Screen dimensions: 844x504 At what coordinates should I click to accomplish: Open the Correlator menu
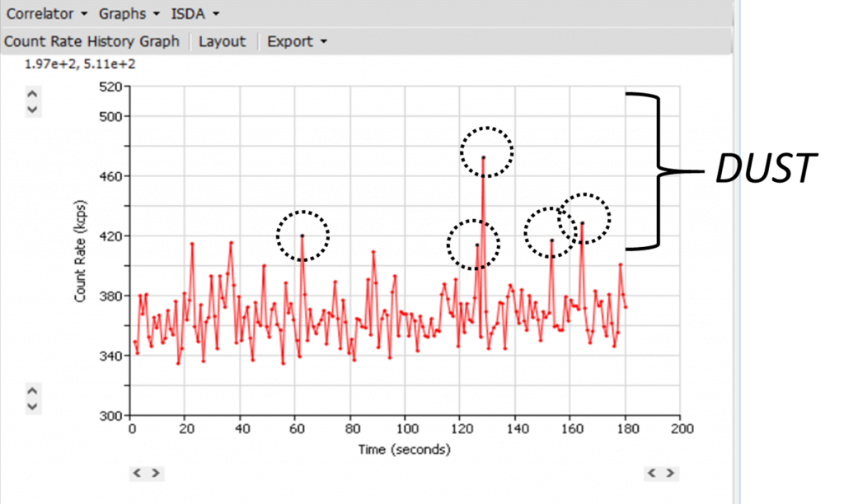pyautogui.click(x=43, y=13)
